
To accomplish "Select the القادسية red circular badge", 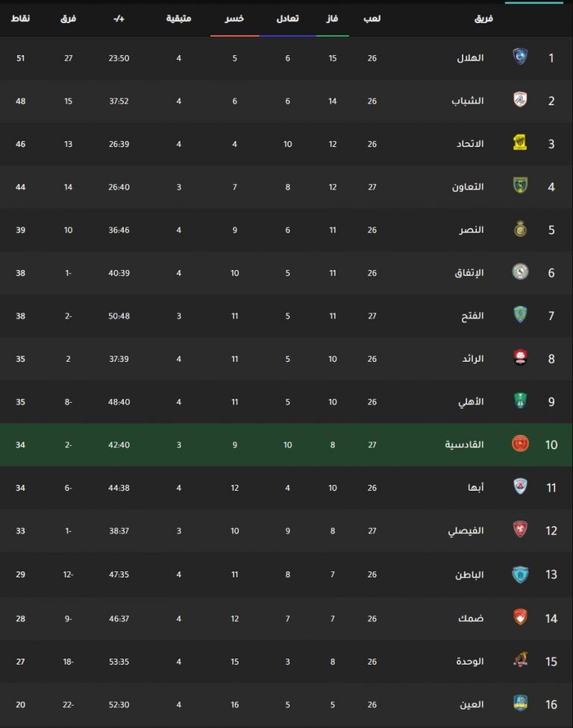I will pos(520,444).
